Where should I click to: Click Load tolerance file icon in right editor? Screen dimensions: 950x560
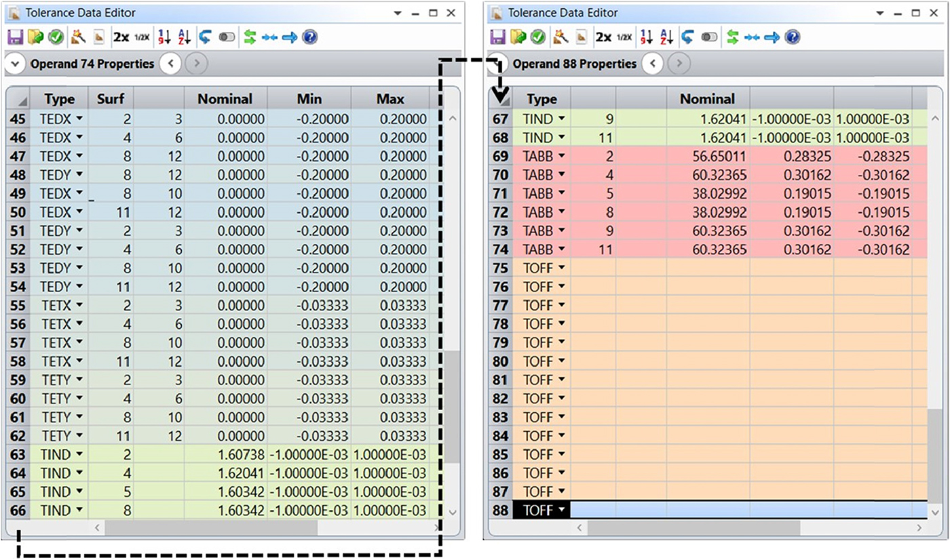[x=519, y=37]
